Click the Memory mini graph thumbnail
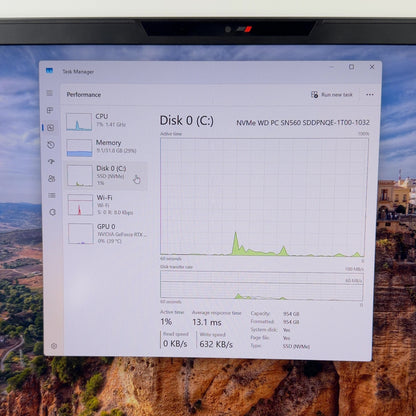Screen dimensions: 416x416 coord(79,148)
